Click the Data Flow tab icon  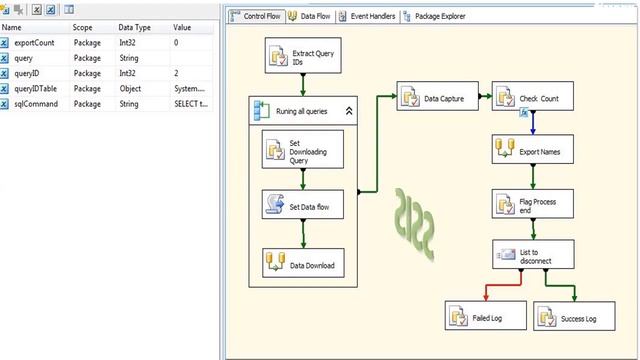[292, 16]
